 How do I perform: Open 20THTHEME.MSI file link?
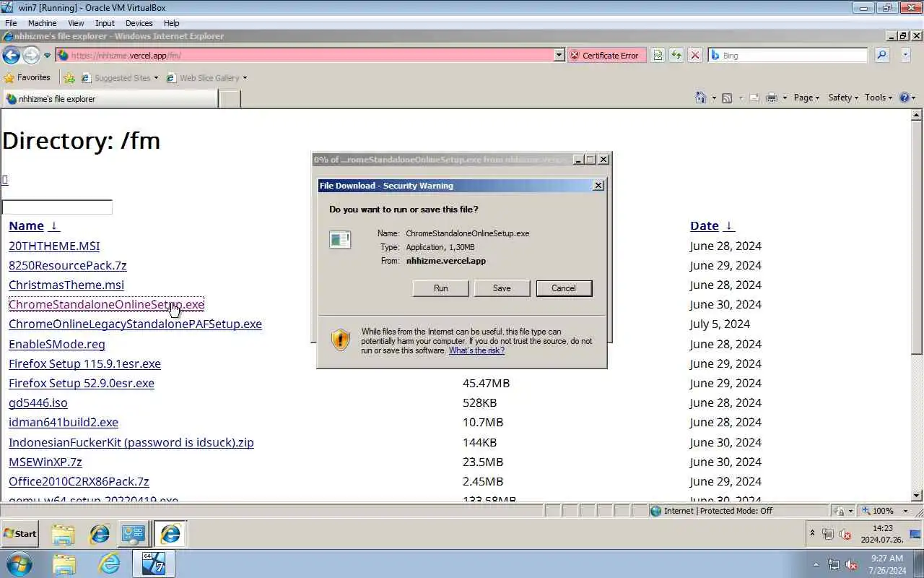pyautogui.click(x=54, y=246)
